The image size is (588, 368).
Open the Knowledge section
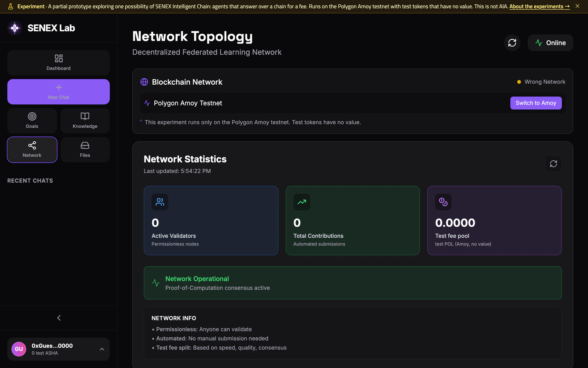[85, 121]
